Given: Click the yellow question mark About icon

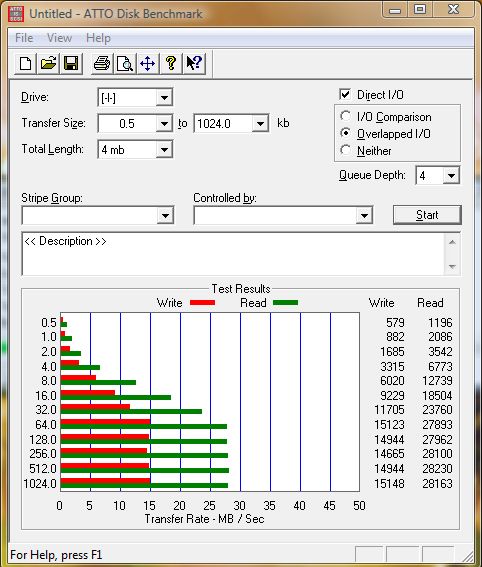Looking at the screenshot, I should (171, 64).
